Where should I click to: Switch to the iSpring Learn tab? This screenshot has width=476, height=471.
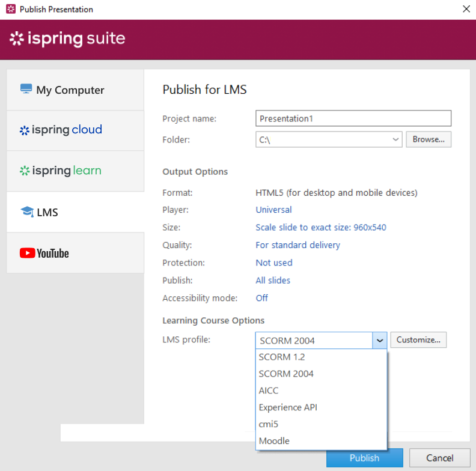click(75, 171)
